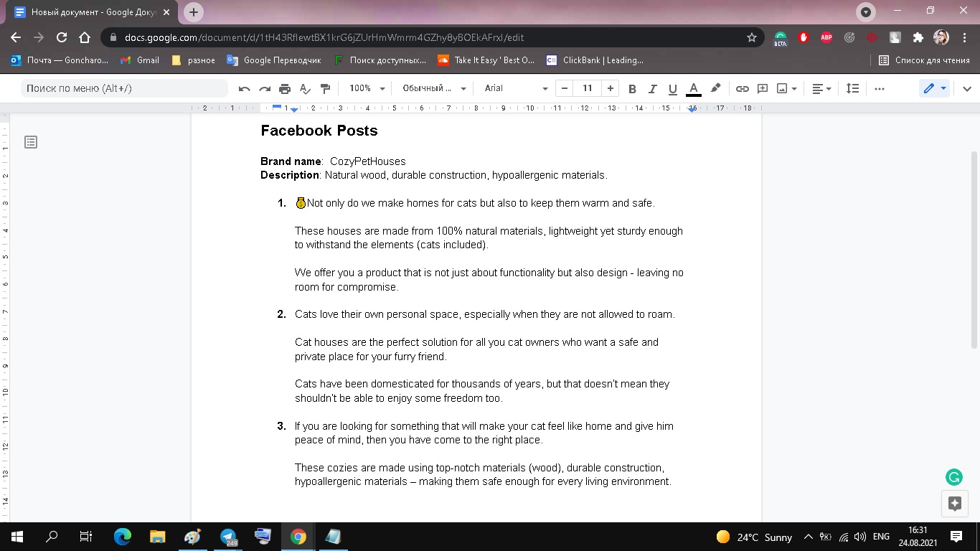Open the Windows Start menu
Viewport: 980px width, 551px height.
point(17,537)
